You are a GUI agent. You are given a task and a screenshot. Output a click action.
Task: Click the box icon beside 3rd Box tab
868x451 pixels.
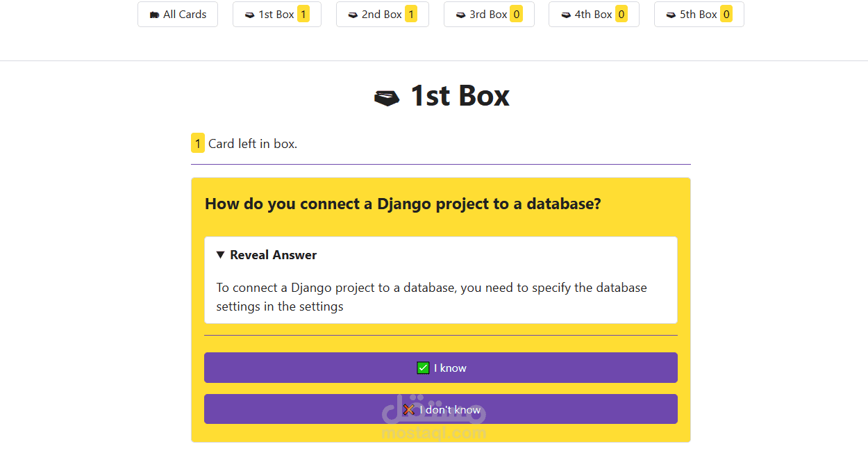(x=460, y=15)
